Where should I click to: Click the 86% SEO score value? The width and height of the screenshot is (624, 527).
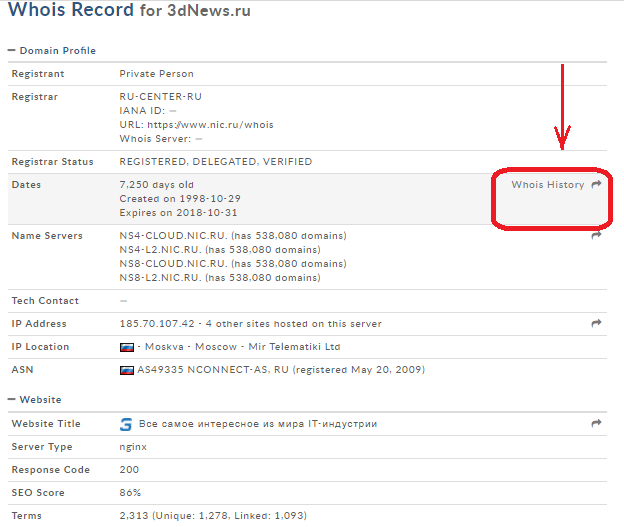130,493
